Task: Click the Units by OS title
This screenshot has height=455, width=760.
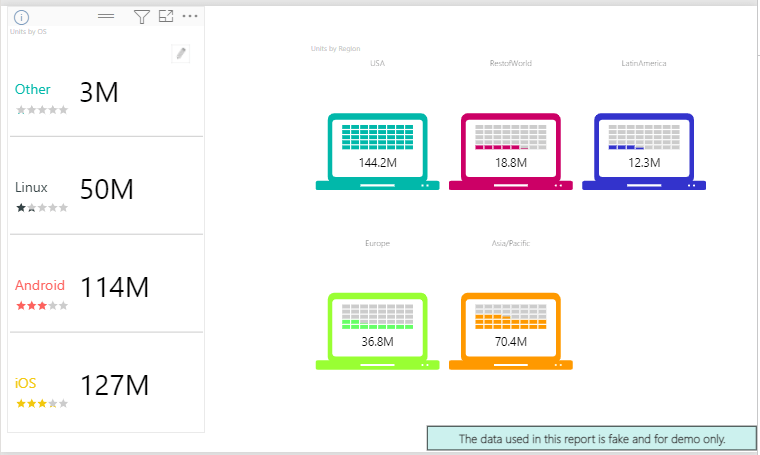Action: (x=28, y=31)
